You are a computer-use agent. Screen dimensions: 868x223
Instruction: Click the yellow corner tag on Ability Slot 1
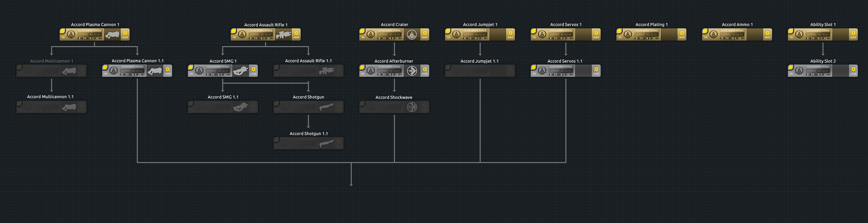[x=791, y=31]
